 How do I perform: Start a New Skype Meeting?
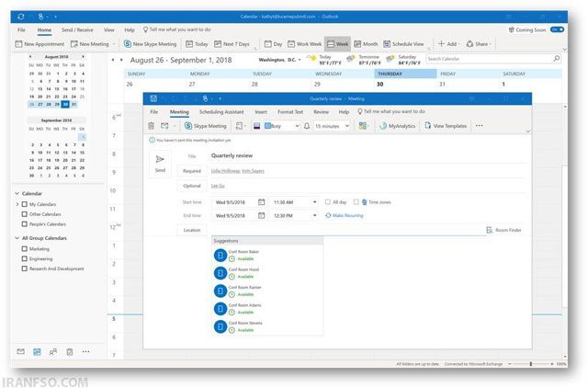pyautogui.click(x=150, y=44)
